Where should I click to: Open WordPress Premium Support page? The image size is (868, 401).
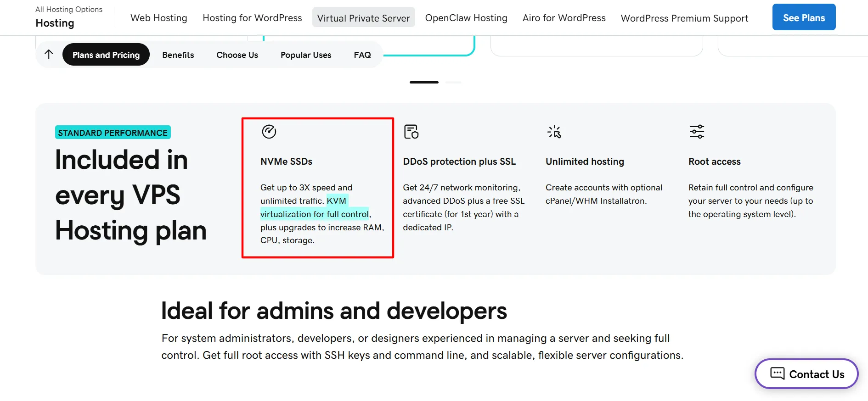684,18
